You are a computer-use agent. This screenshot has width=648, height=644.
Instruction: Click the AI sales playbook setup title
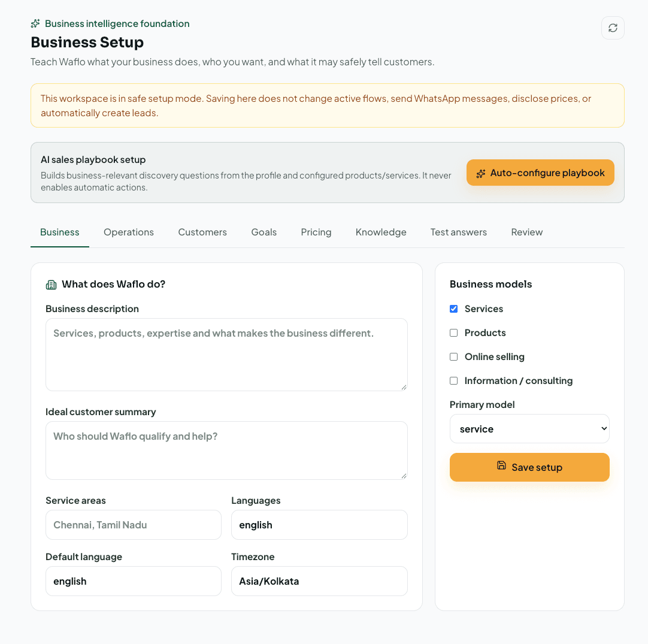(x=93, y=159)
